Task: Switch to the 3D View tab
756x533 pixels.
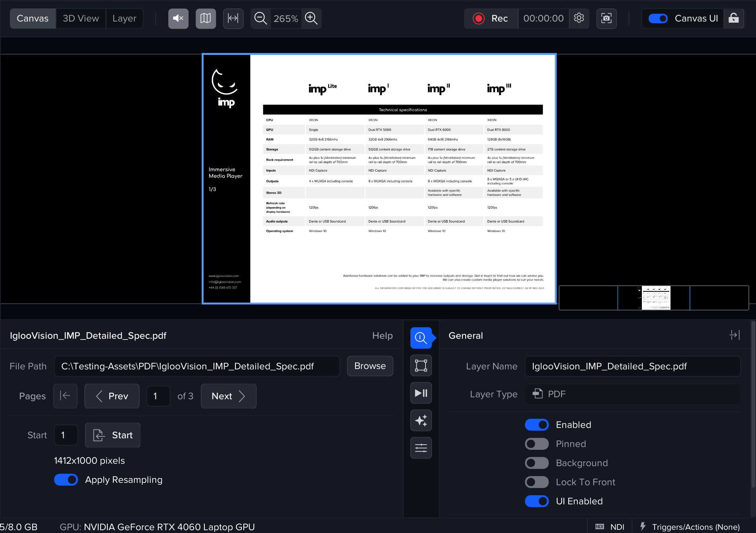Action: [81, 18]
